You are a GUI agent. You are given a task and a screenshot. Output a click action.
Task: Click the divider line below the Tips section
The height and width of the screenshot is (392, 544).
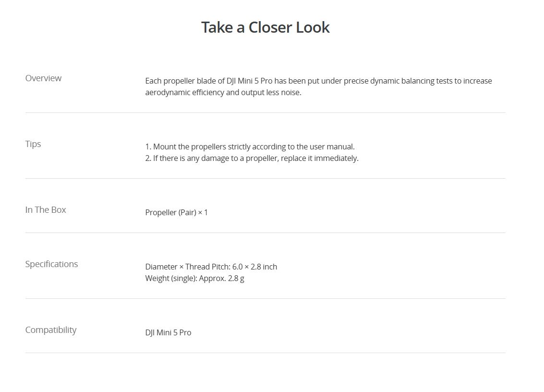(265, 179)
